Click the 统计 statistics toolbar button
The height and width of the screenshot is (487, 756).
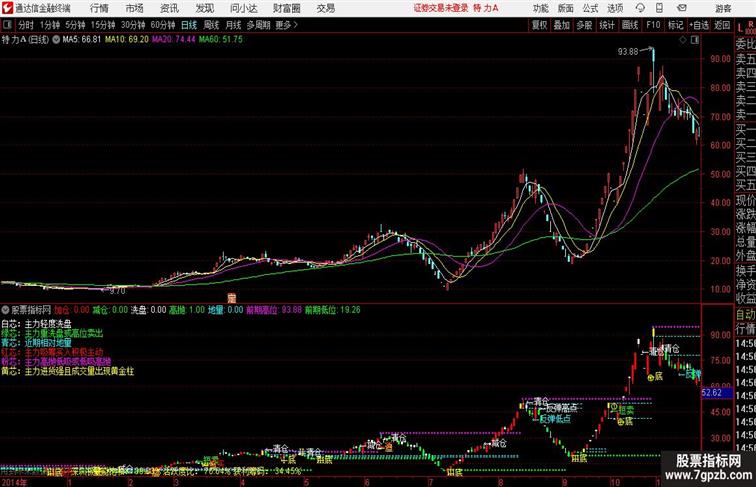607,25
